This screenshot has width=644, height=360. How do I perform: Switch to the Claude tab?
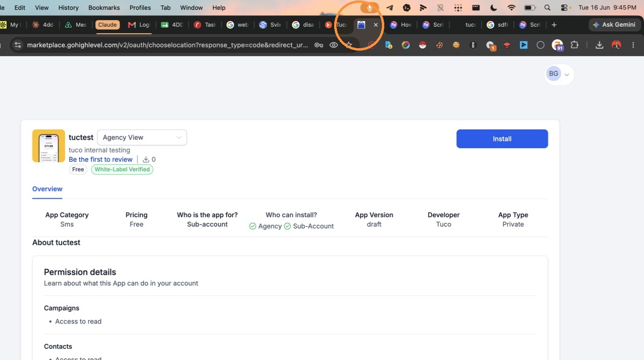tap(107, 25)
